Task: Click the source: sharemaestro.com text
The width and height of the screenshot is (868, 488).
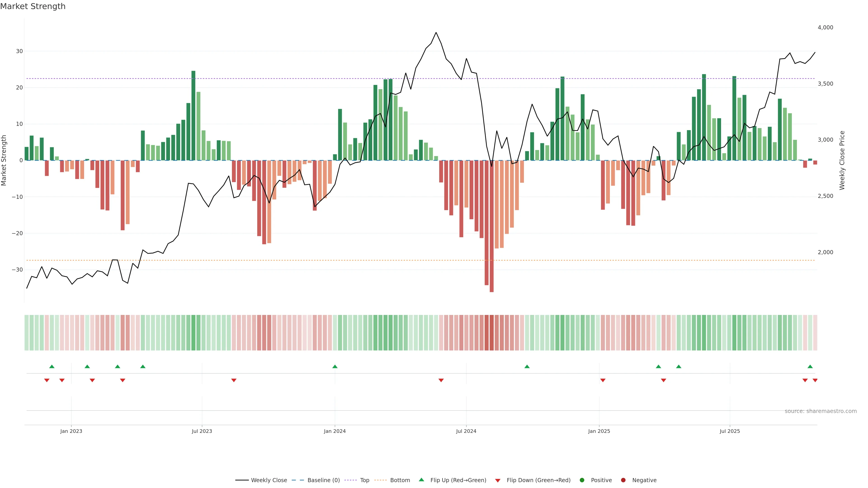Action: 821,411
